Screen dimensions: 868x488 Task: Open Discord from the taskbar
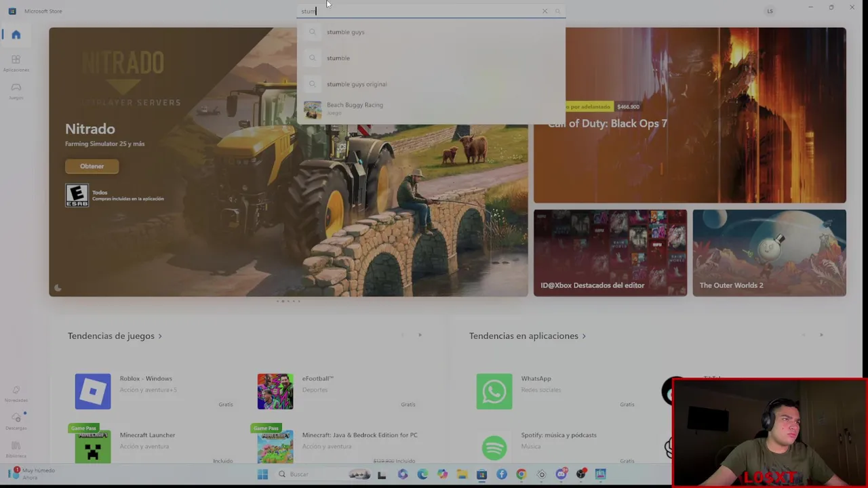(x=561, y=474)
